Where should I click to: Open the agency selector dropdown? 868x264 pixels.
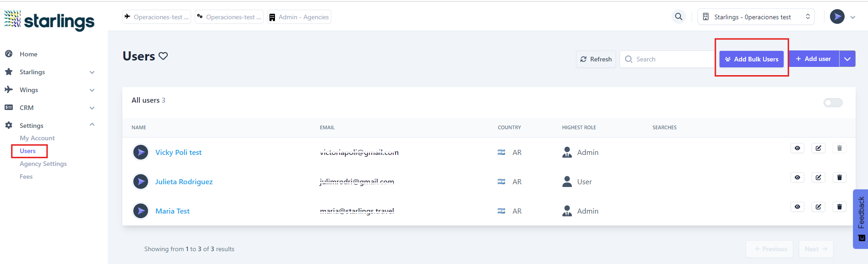pos(756,17)
